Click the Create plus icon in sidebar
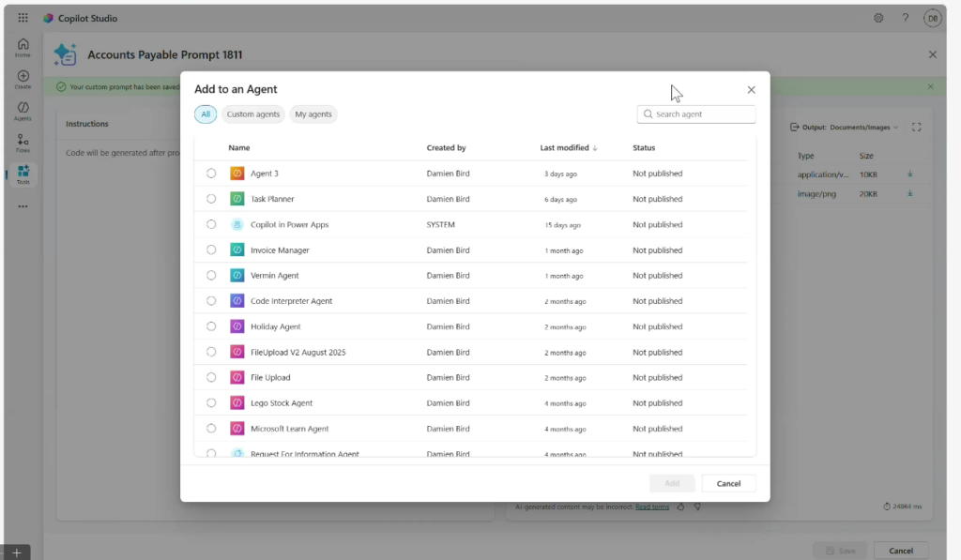Viewport: 961px width, 560px height. tap(23, 80)
